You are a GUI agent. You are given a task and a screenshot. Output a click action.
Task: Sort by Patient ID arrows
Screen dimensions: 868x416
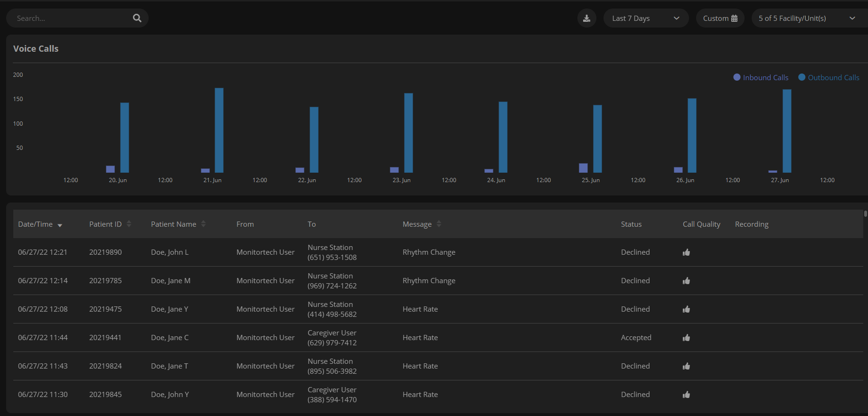pos(129,224)
